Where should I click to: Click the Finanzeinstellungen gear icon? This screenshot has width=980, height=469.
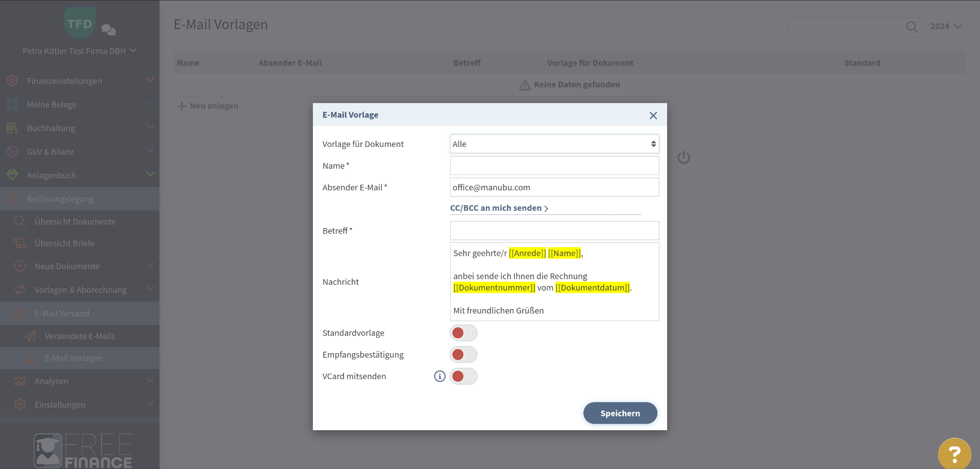(x=12, y=81)
